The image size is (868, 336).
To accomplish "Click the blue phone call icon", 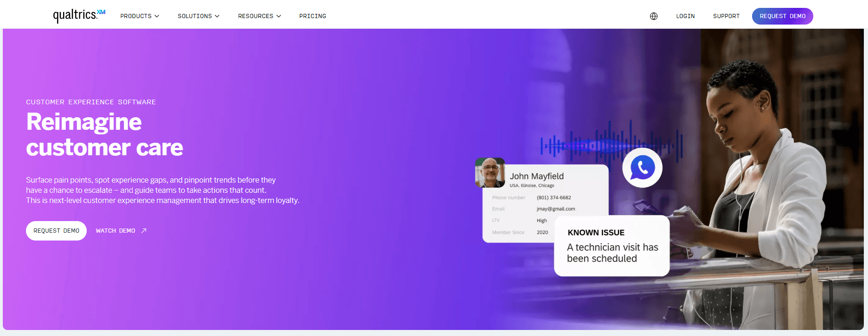I will click(x=642, y=167).
